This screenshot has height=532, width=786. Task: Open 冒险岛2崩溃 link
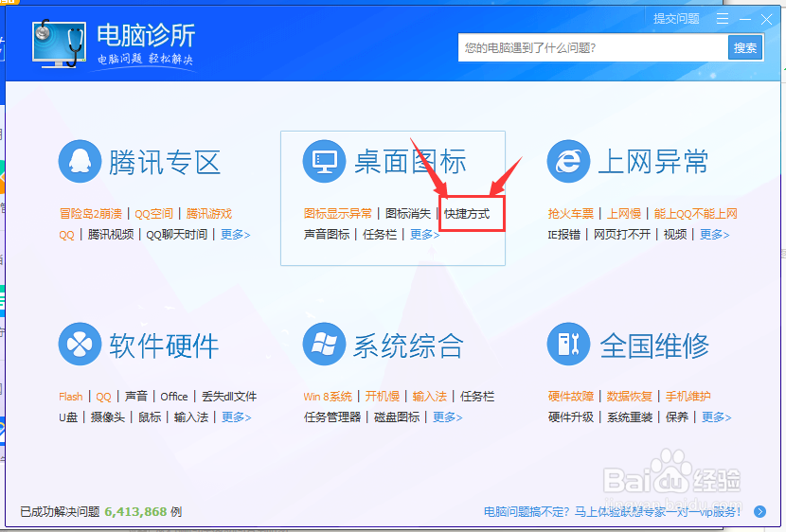click(91, 214)
